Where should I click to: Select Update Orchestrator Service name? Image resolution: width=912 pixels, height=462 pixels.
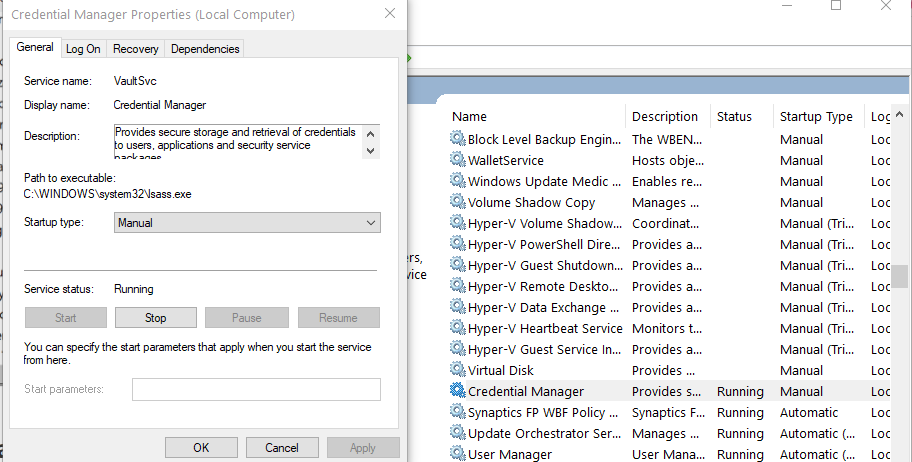(x=544, y=433)
